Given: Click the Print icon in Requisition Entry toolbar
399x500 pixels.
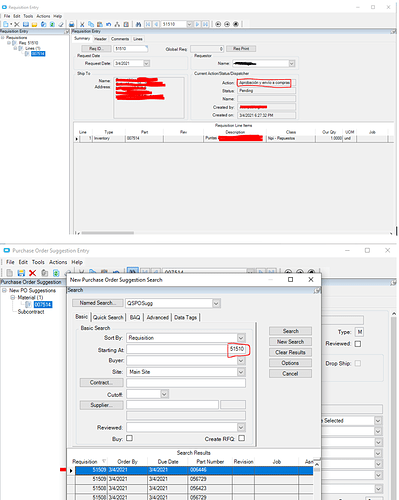Looking at the screenshot, I should (71, 24).
